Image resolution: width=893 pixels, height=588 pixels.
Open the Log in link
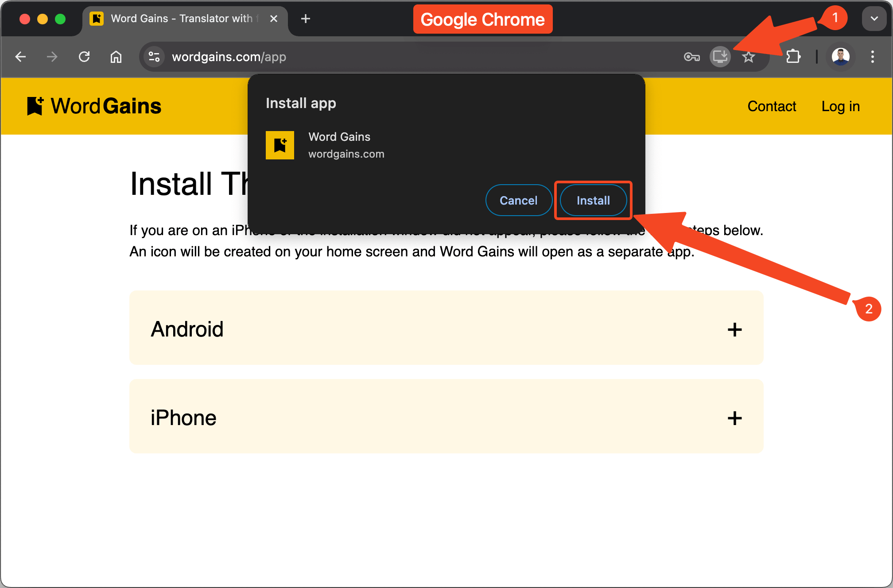pyautogui.click(x=840, y=106)
